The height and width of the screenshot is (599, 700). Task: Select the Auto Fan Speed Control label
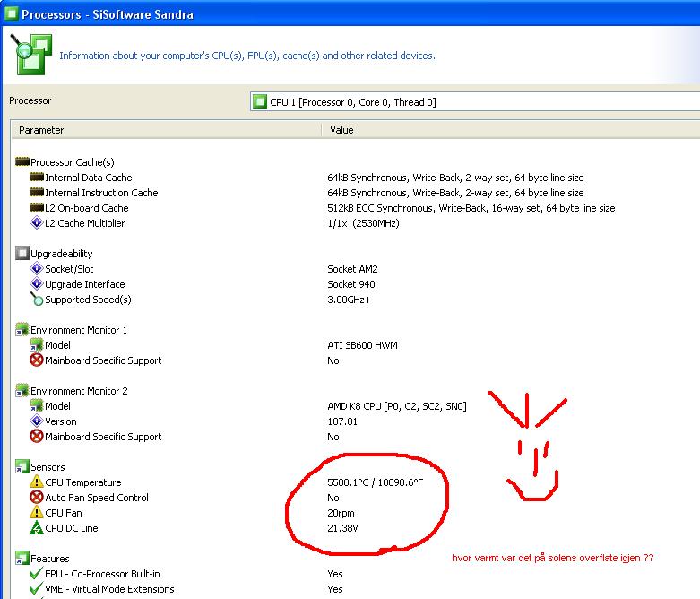97,498
